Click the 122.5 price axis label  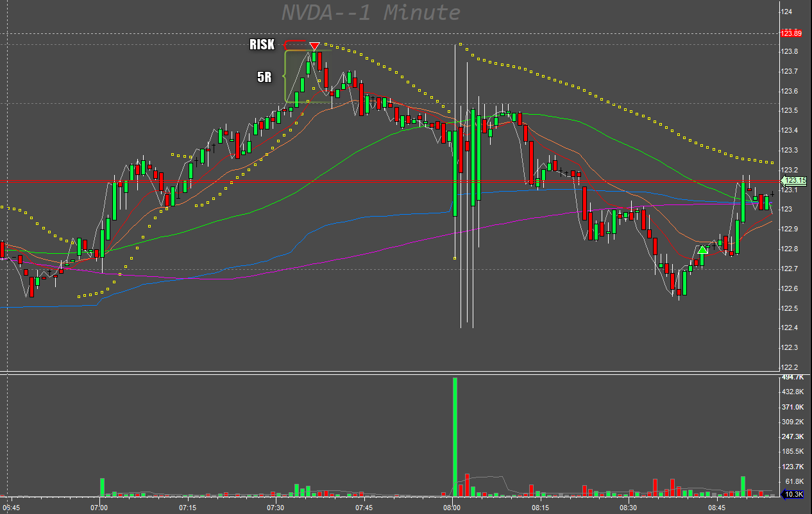click(x=790, y=308)
